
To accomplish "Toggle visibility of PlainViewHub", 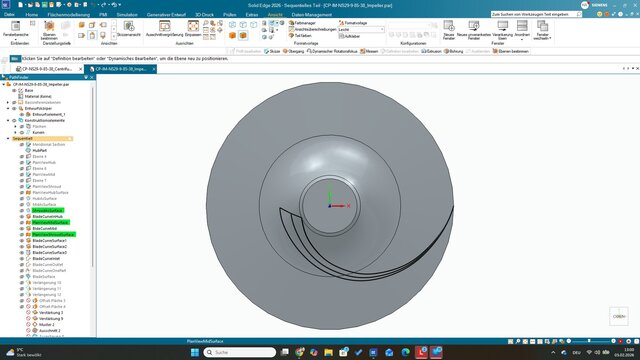I will (x=22, y=162).
